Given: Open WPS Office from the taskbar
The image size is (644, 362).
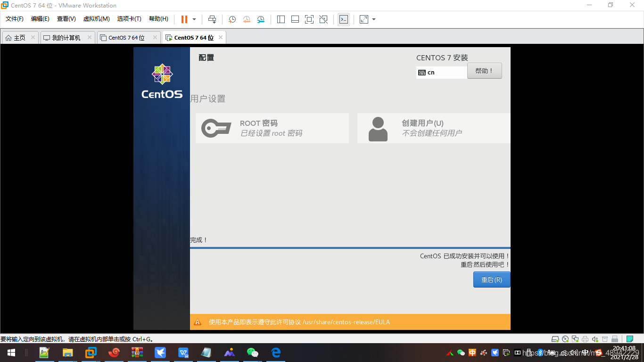Looking at the screenshot, I should point(183,353).
